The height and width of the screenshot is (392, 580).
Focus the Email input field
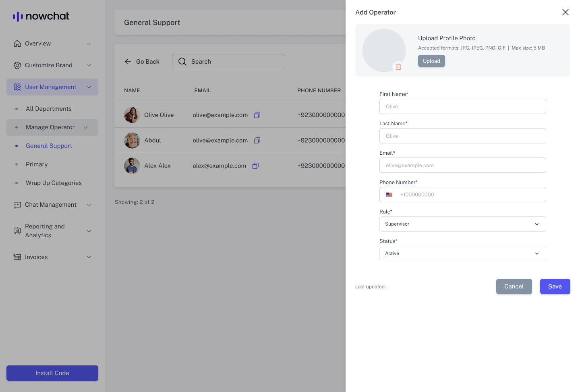(462, 165)
